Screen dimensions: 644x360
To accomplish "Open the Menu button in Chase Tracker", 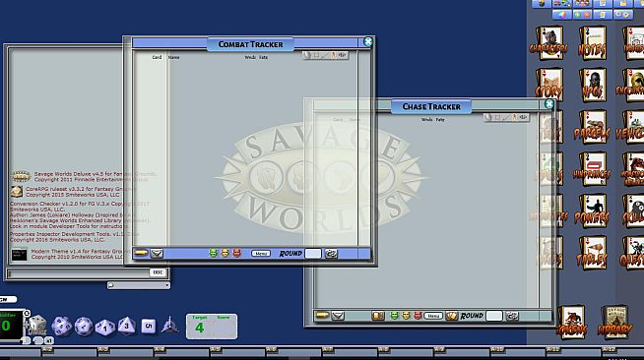I will click(x=433, y=316).
